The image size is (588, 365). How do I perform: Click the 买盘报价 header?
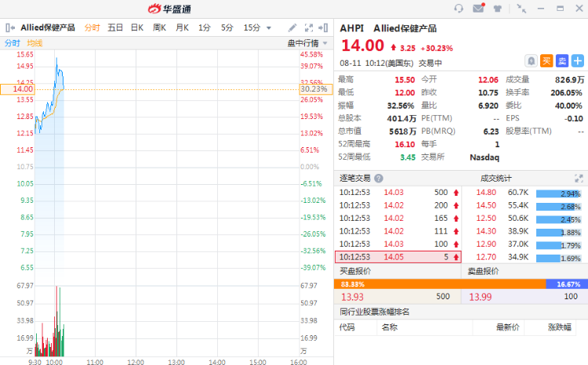pyautogui.click(x=355, y=271)
